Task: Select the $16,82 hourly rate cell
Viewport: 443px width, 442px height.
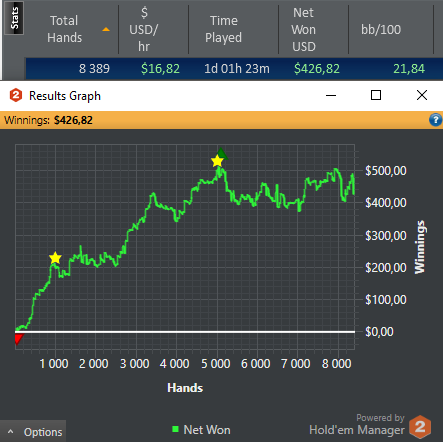Action: pyautogui.click(x=160, y=69)
